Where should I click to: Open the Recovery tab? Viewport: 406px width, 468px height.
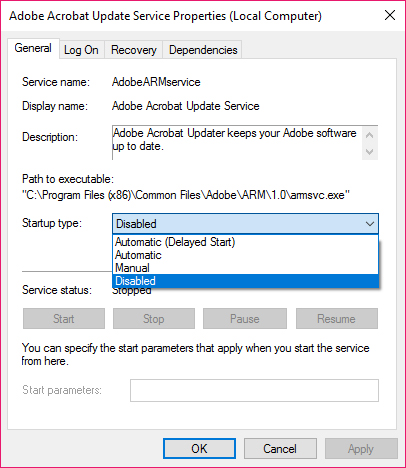point(134,50)
